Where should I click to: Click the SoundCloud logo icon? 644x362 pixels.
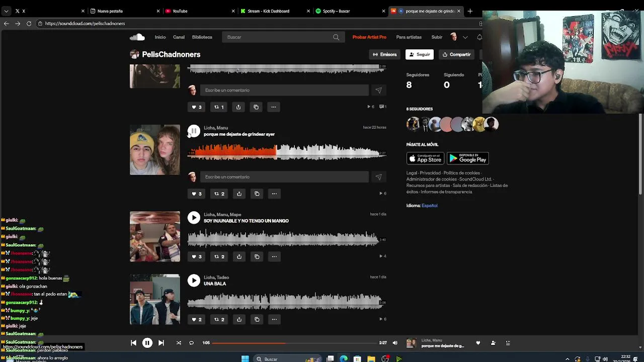pyautogui.click(x=137, y=37)
